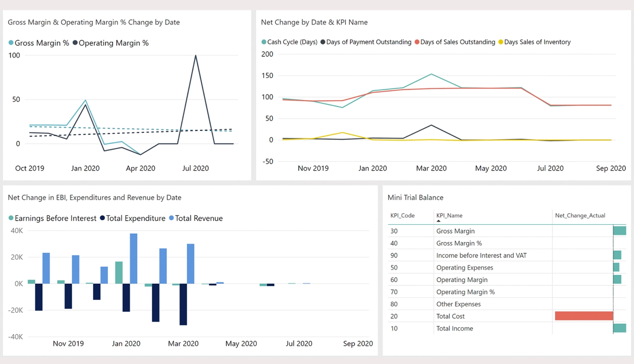Click KPI code 90 cell

[x=394, y=255]
